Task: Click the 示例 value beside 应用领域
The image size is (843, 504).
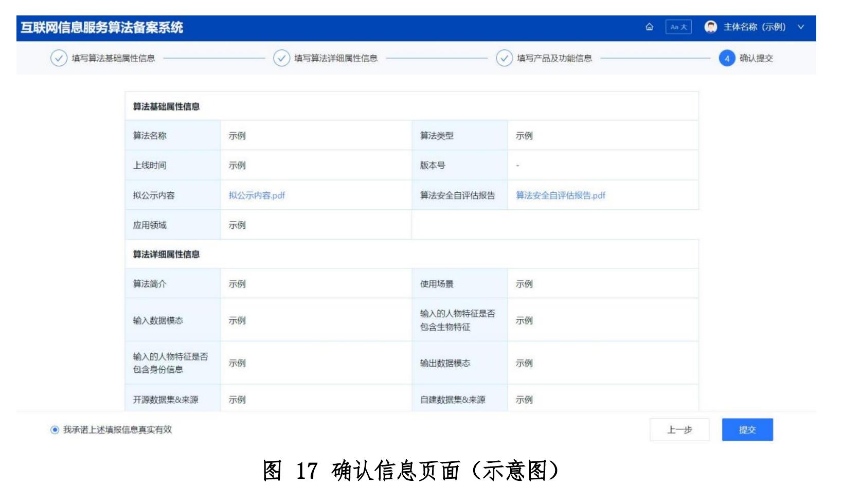Action: (x=237, y=225)
